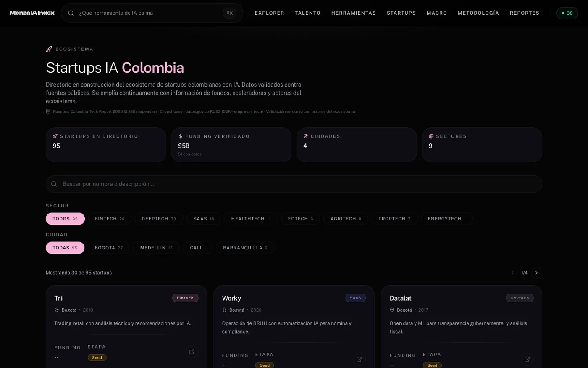Screen dimensions: 588x368
Task: Open the Datalat startup card title
Action: point(400,298)
